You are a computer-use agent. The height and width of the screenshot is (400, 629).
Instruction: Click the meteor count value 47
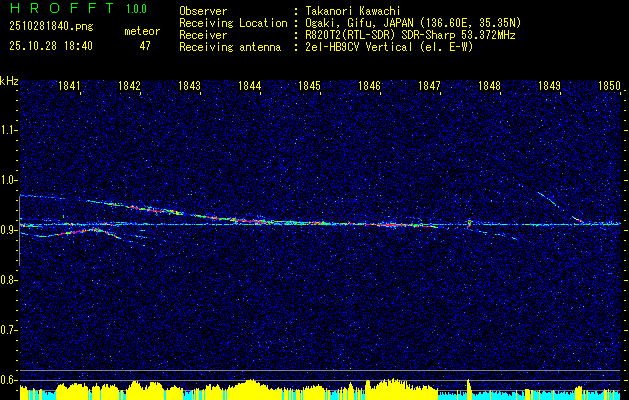point(145,46)
